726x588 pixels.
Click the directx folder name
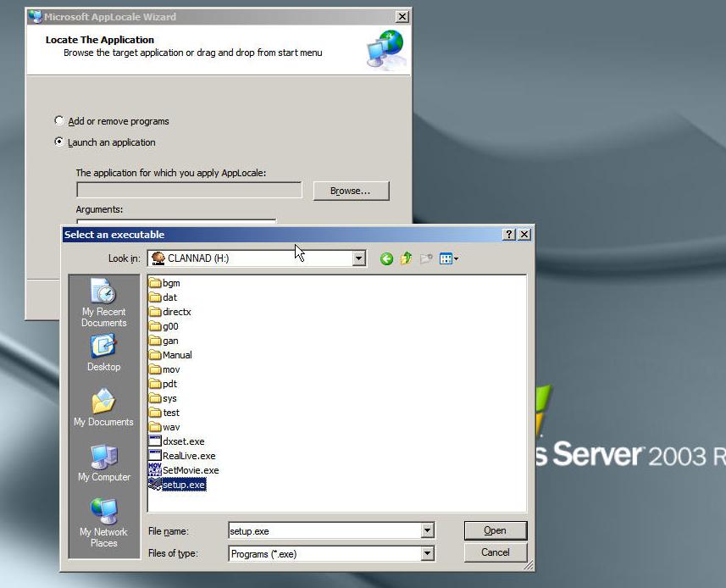point(177,312)
